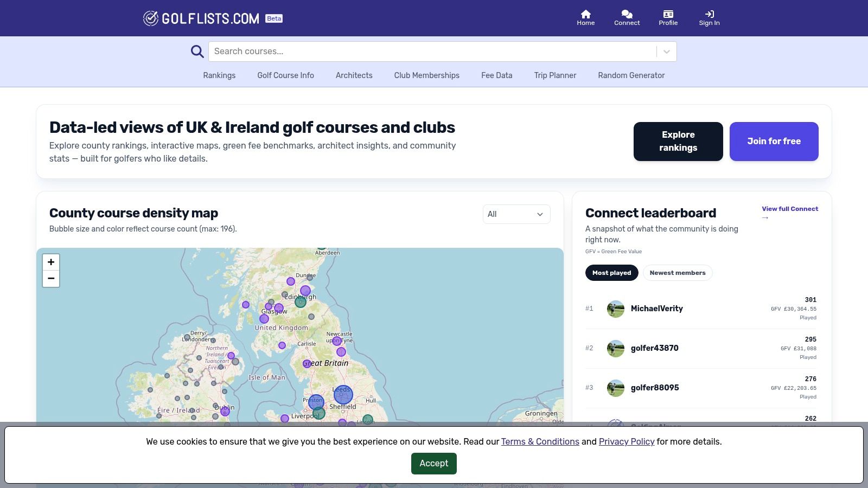Open the Fee Data menu

[x=496, y=75]
